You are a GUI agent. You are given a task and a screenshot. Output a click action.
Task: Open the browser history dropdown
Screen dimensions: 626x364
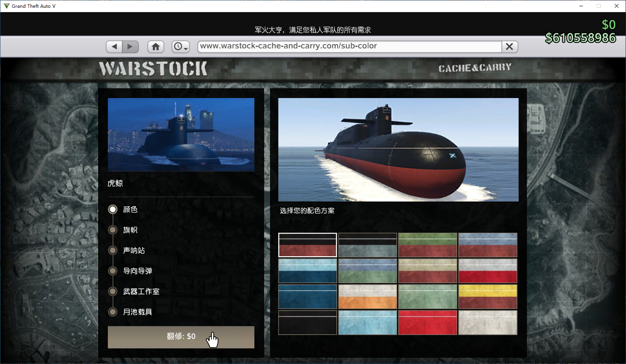(x=181, y=46)
